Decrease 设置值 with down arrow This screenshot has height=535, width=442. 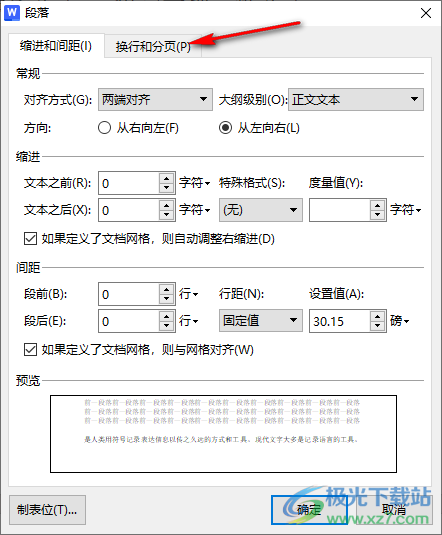[x=377, y=326]
